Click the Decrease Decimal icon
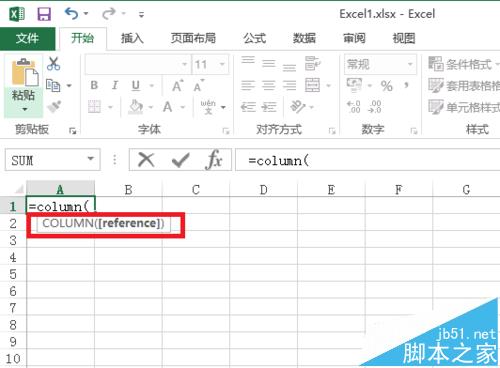The height and width of the screenshot is (368, 500). pos(375,107)
